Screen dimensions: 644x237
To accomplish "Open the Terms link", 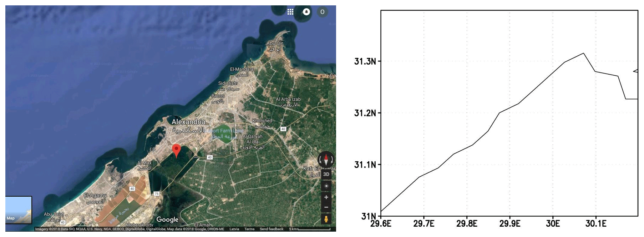I will coord(249,229).
